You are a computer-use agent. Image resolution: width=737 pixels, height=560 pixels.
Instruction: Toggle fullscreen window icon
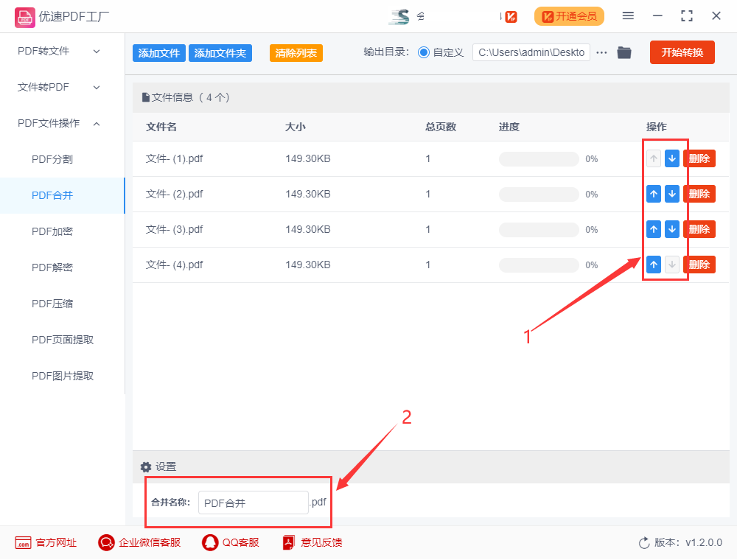pyautogui.click(x=687, y=16)
